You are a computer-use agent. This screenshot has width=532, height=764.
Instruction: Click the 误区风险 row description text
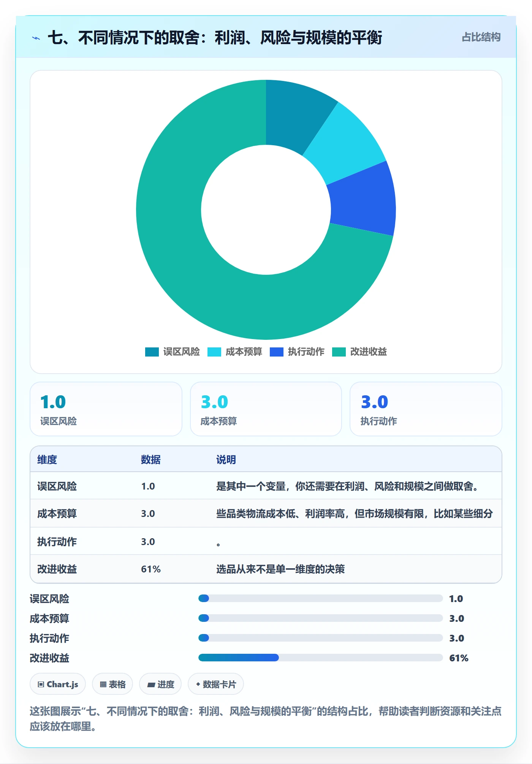(347, 486)
